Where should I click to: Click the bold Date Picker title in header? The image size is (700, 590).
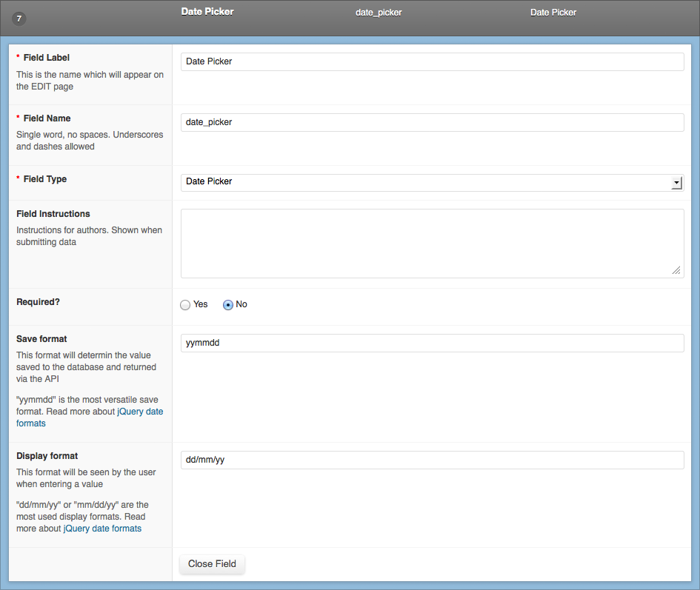click(207, 12)
